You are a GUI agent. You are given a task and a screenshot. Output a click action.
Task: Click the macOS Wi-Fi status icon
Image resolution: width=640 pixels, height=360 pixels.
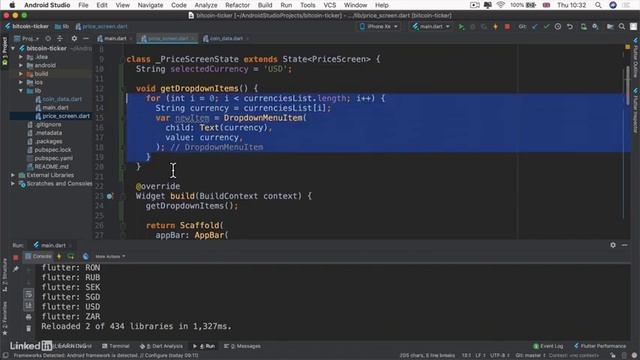(501, 5)
